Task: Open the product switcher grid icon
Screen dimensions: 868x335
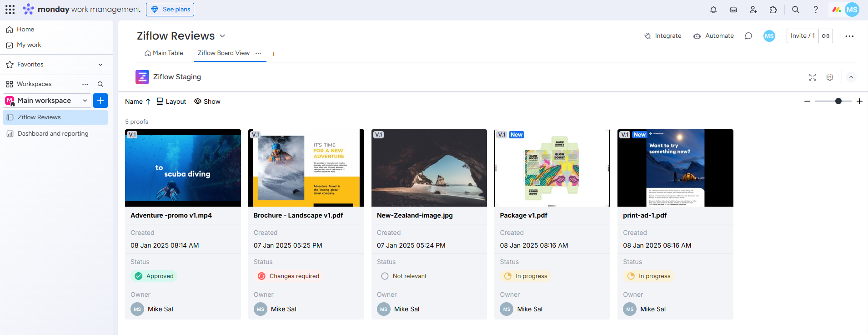Action: click(x=10, y=10)
